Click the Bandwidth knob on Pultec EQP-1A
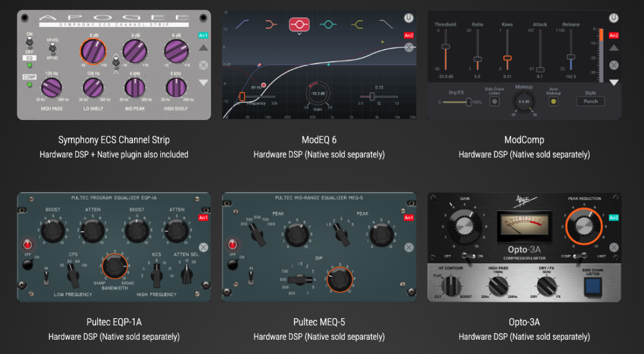The image size is (644, 354). 114,266
